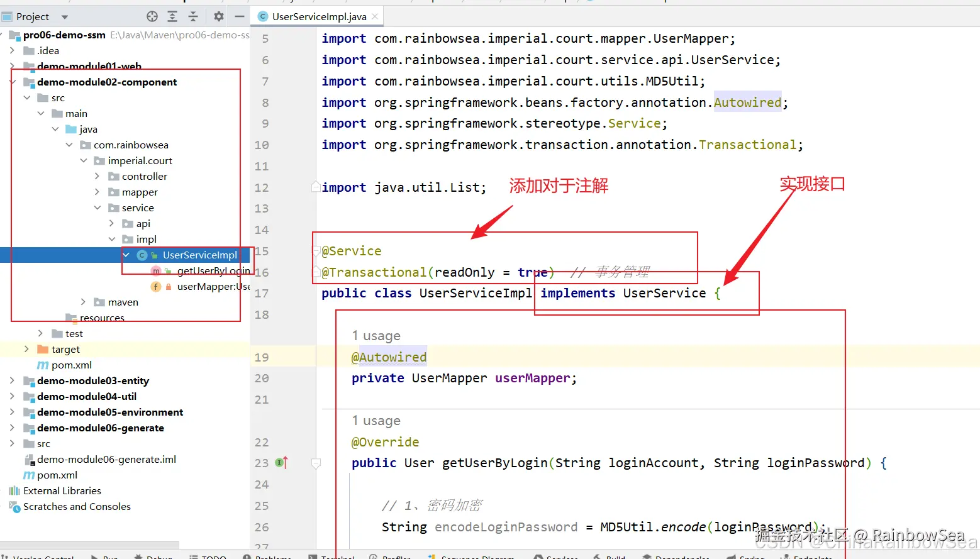
Task: Select the getUserByLogin method in tree
Action: (213, 270)
